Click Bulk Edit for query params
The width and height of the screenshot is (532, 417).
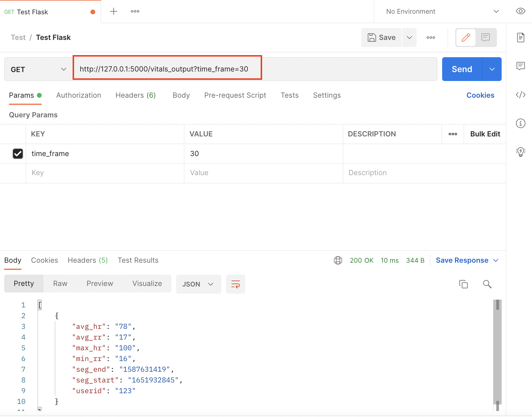(x=485, y=134)
